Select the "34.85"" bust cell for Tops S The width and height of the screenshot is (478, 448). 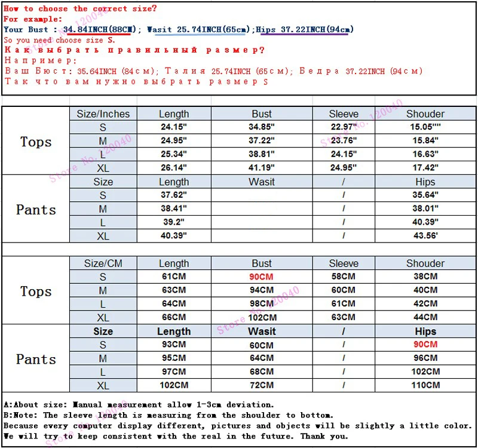262,127
